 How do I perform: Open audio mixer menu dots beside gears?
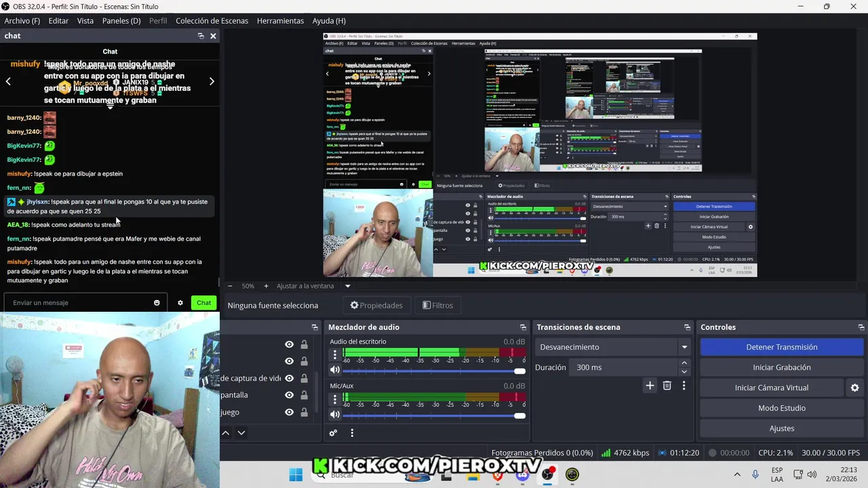pos(352,432)
